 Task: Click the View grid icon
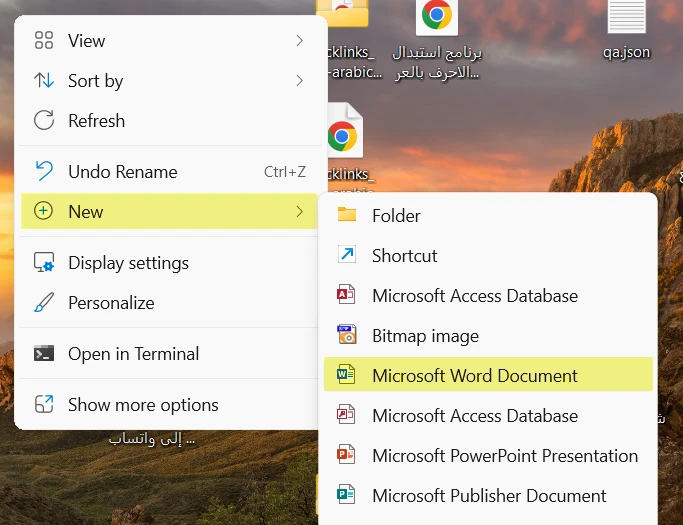coord(44,40)
